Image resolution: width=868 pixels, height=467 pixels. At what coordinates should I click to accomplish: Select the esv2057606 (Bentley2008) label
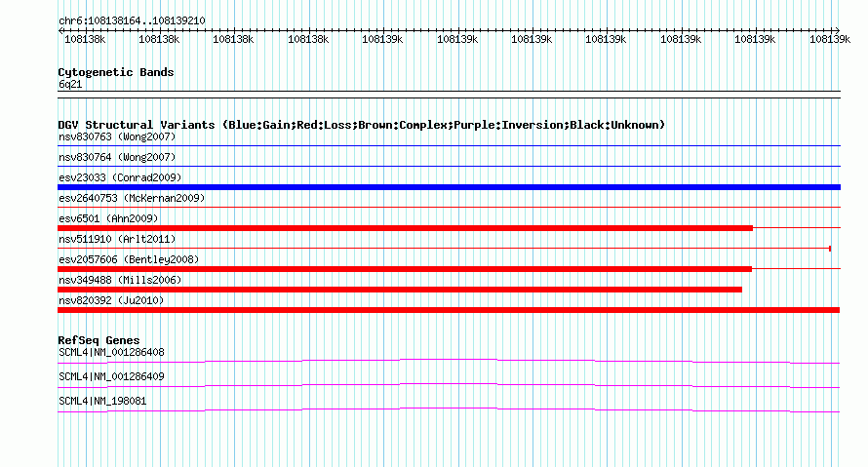click(x=129, y=259)
